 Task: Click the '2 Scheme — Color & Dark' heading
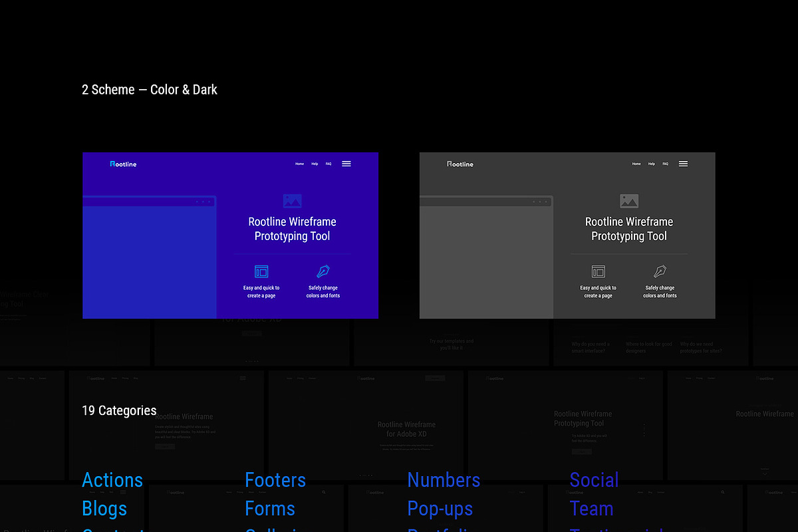pyautogui.click(x=150, y=90)
